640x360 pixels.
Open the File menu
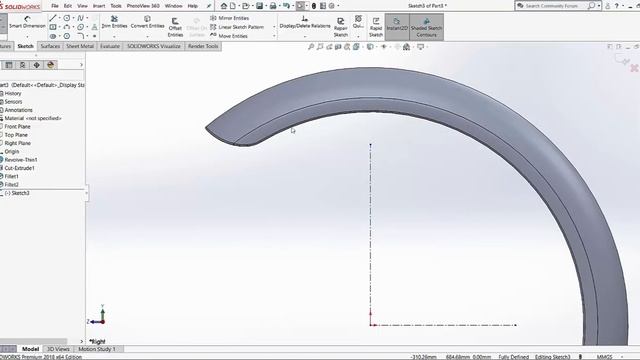pyautogui.click(x=55, y=6)
